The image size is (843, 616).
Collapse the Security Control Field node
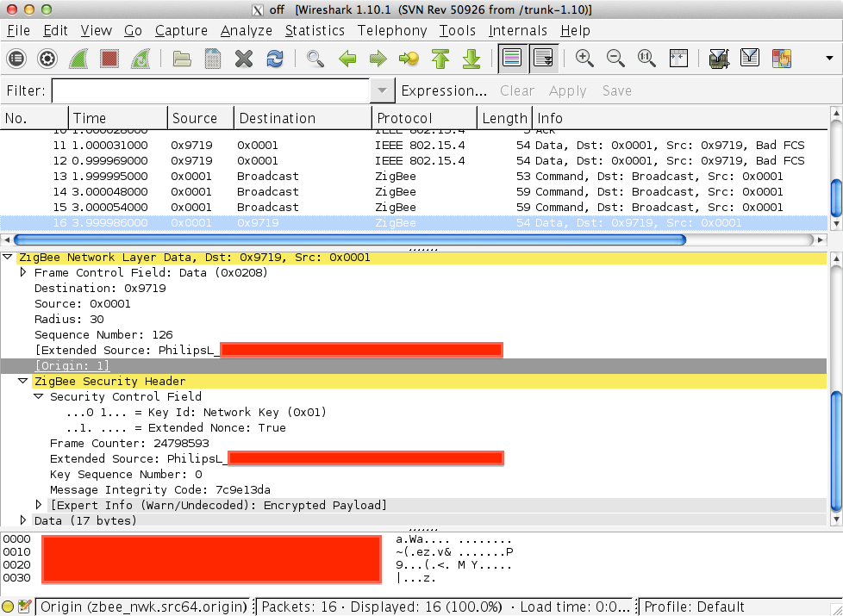click(x=38, y=396)
